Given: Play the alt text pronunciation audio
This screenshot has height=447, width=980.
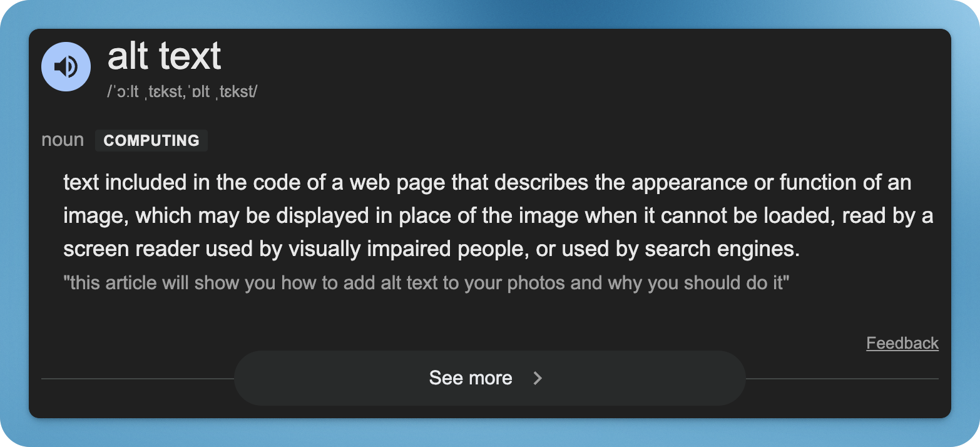Looking at the screenshot, I should pyautogui.click(x=66, y=66).
